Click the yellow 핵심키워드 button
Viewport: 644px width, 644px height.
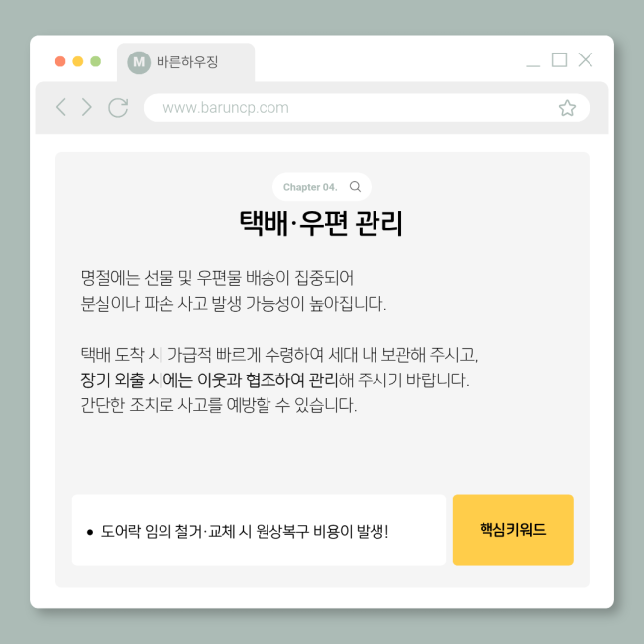512,530
